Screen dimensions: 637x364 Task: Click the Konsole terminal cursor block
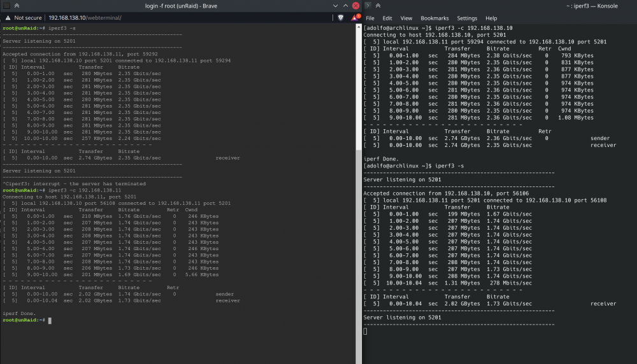365,332
